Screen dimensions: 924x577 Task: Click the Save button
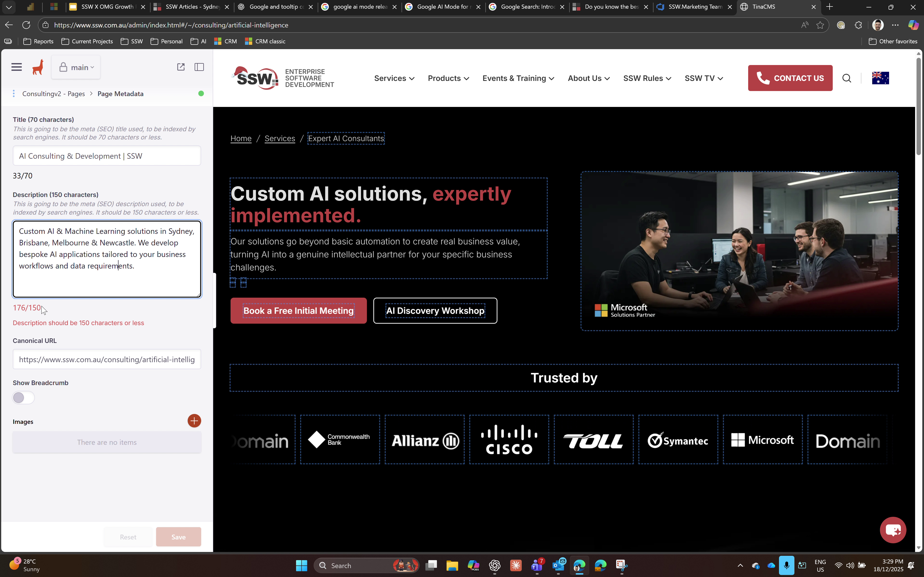pos(178,537)
